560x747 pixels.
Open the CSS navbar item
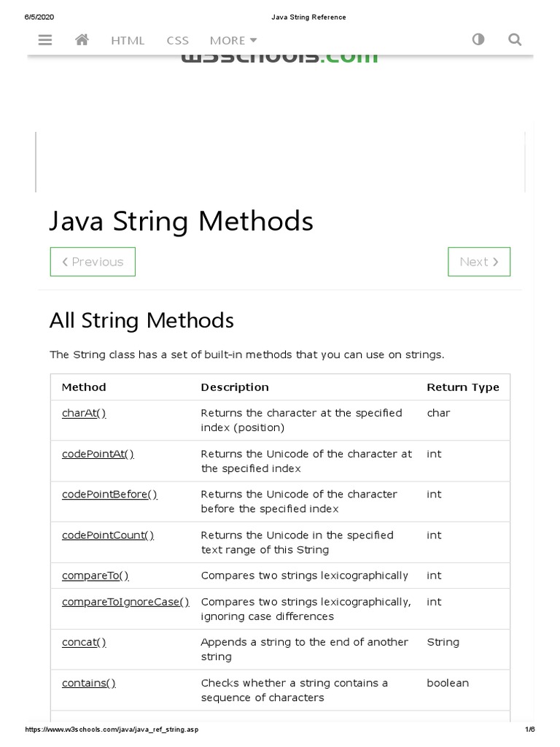coord(177,41)
